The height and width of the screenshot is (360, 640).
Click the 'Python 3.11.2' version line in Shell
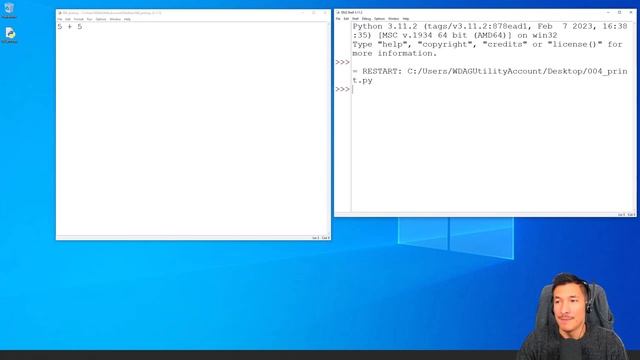point(490,27)
